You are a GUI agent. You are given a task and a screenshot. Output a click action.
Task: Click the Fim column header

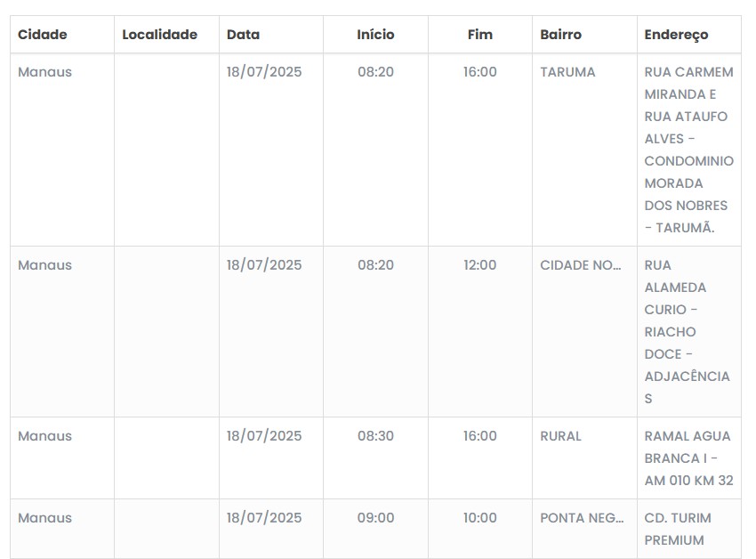(x=479, y=35)
